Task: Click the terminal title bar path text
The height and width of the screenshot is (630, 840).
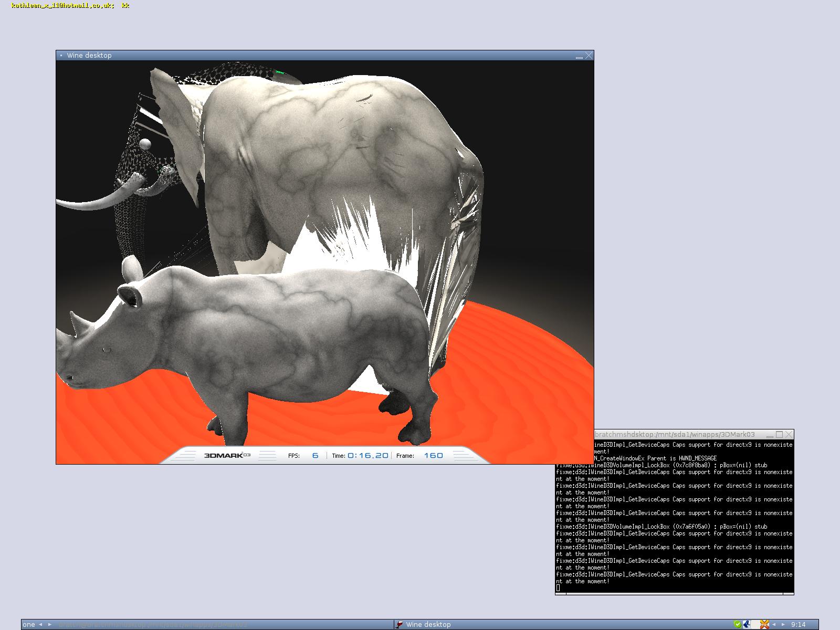Action: tap(675, 434)
